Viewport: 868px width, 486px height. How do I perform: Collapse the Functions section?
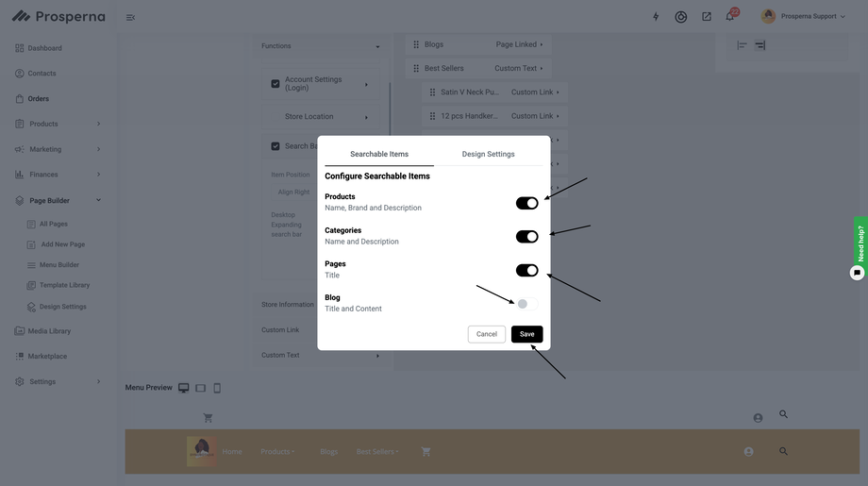(x=377, y=46)
